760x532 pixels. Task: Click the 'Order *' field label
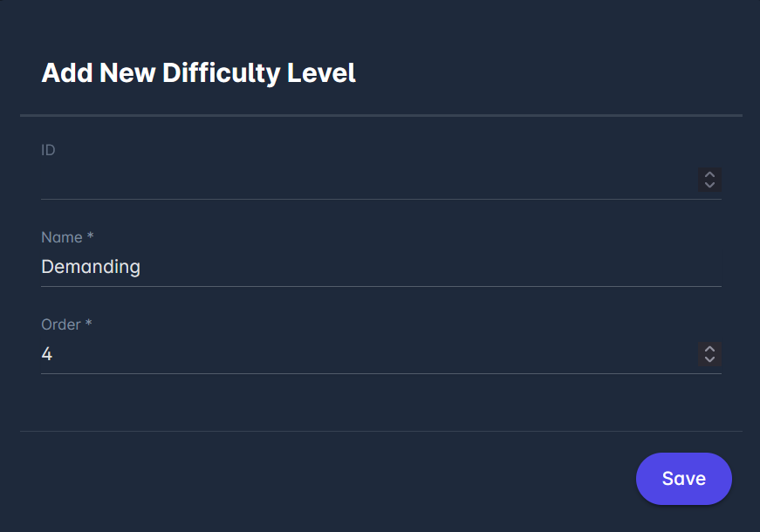pos(66,324)
